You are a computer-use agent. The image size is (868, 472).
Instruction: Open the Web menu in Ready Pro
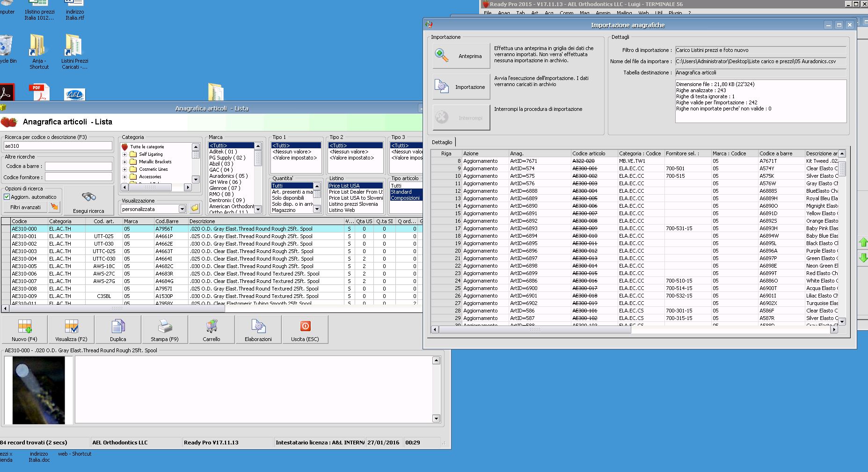tap(644, 13)
